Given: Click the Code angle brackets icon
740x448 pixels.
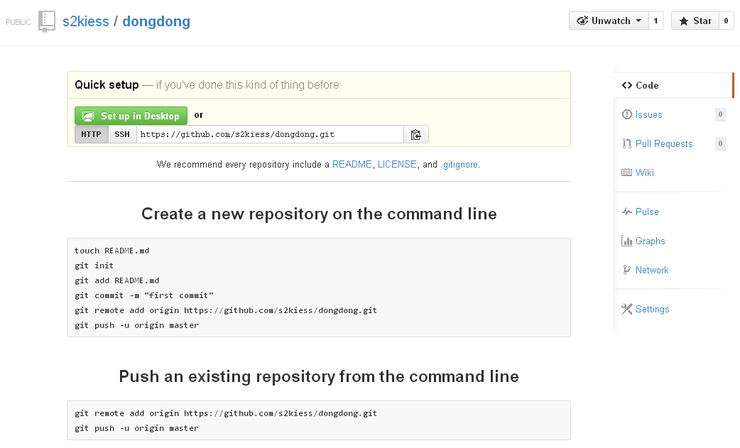Looking at the screenshot, I should coord(627,85).
